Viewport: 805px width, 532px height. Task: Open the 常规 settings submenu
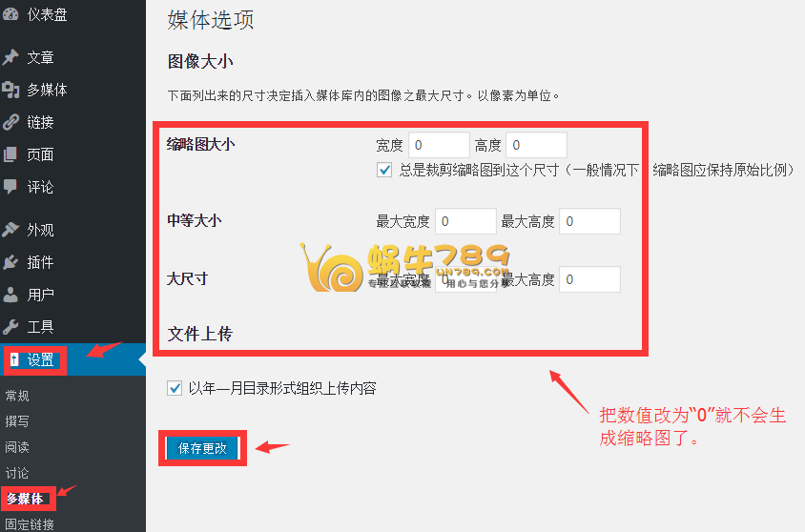[x=17, y=396]
